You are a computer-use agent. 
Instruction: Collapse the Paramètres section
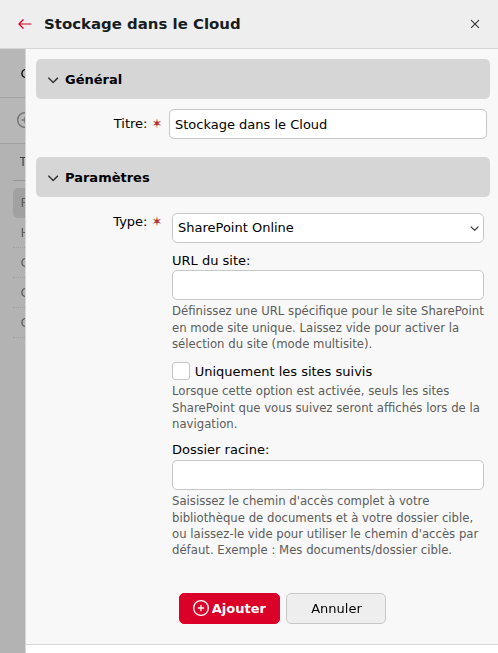click(263, 177)
